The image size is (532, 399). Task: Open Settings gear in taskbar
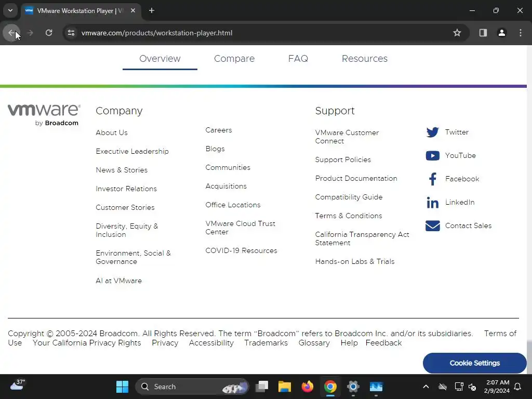click(353, 387)
